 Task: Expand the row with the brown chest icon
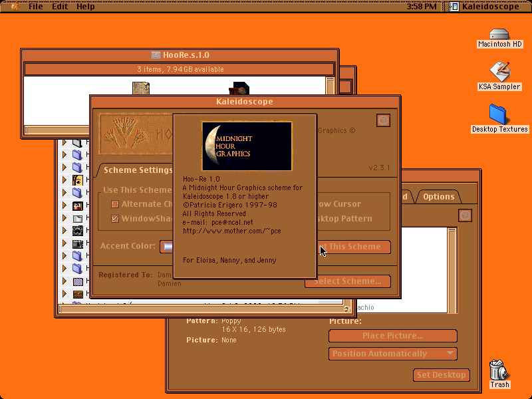point(64,294)
